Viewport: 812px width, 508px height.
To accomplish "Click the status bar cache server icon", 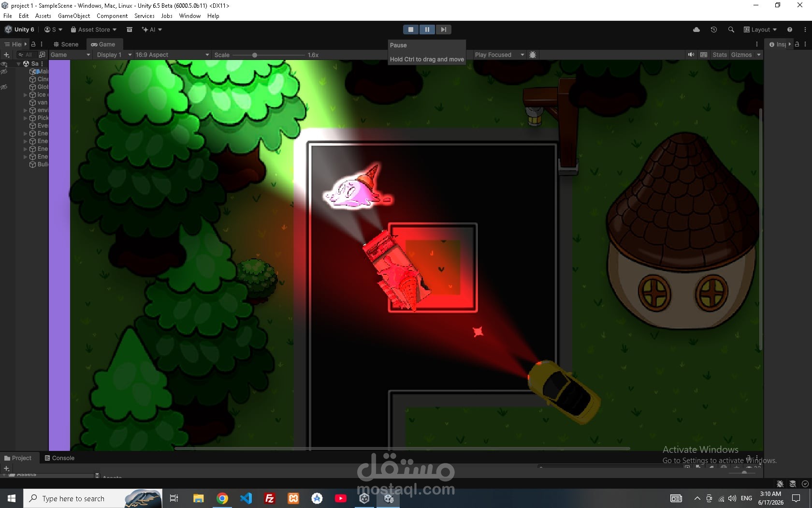I will point(793,484).
